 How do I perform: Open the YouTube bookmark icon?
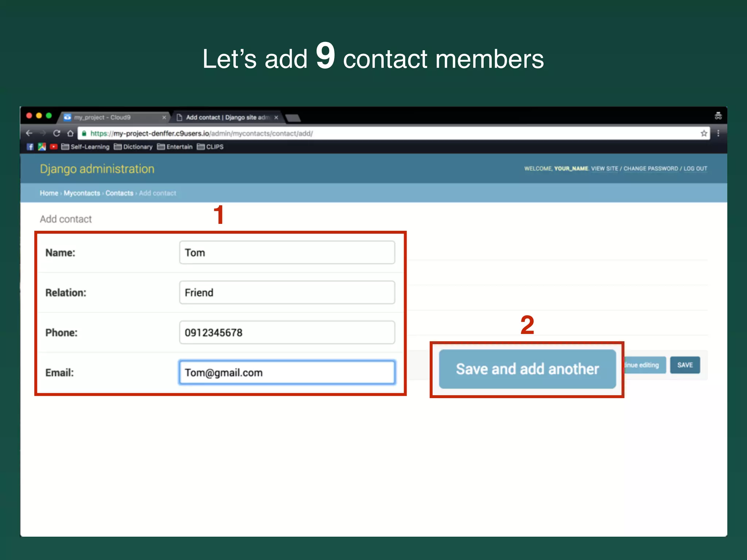[54, 147]
